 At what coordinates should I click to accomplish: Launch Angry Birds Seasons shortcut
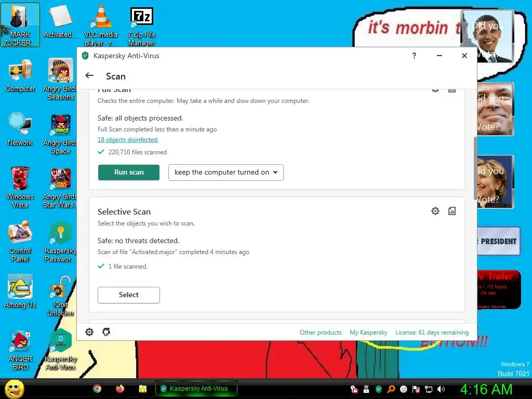[60, 79]
